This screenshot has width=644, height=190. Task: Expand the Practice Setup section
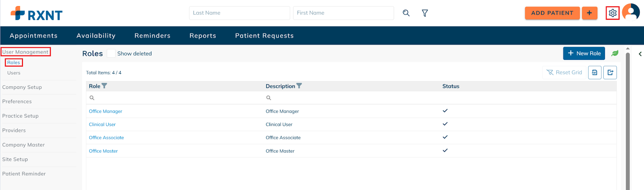point(21,116)
